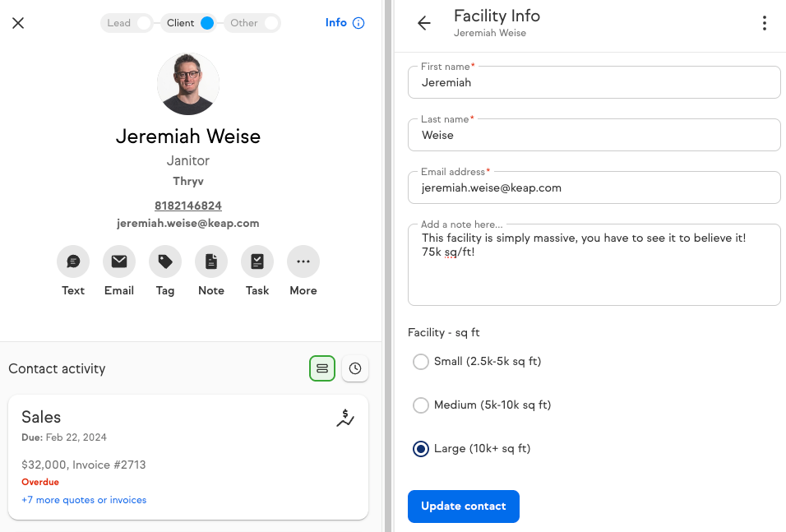786x532 pixels.
Task: Click the Thryv company name
Action: pyautogui.click(x=188, y=181)
